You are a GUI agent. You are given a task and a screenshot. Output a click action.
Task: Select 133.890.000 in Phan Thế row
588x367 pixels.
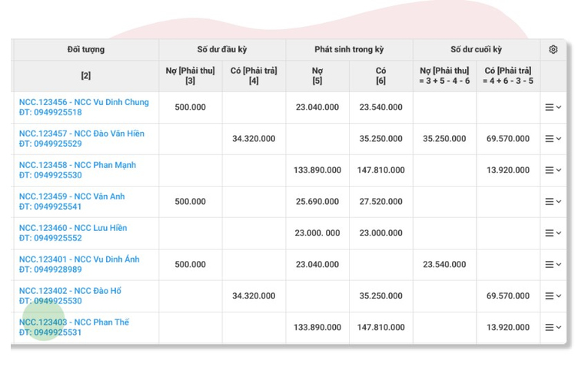pyautogui.click(x=317, y=327)
